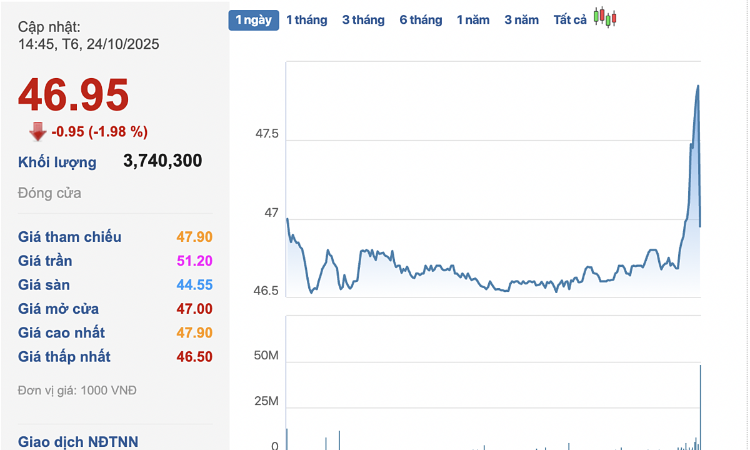This screenshot has width=750, height=450.
Task: Click the 'Đóng cửa' status text
Action: pyautogui.click(x=50, y=193)
